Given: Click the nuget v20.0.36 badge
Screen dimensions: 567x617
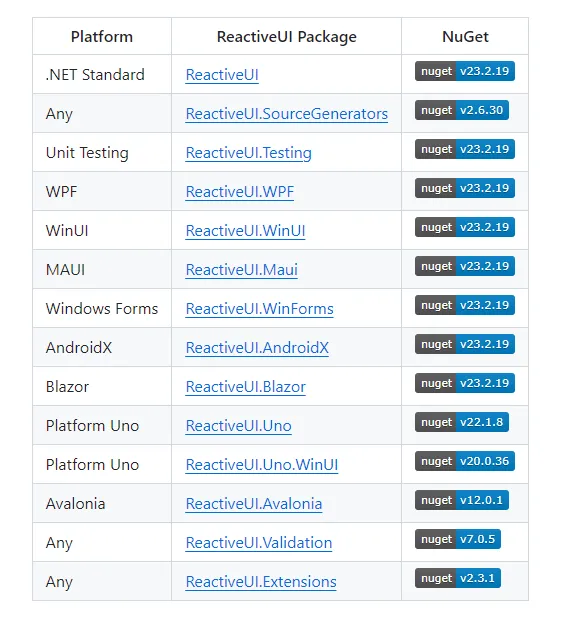Looking at the screenshot, I should 465,461.
